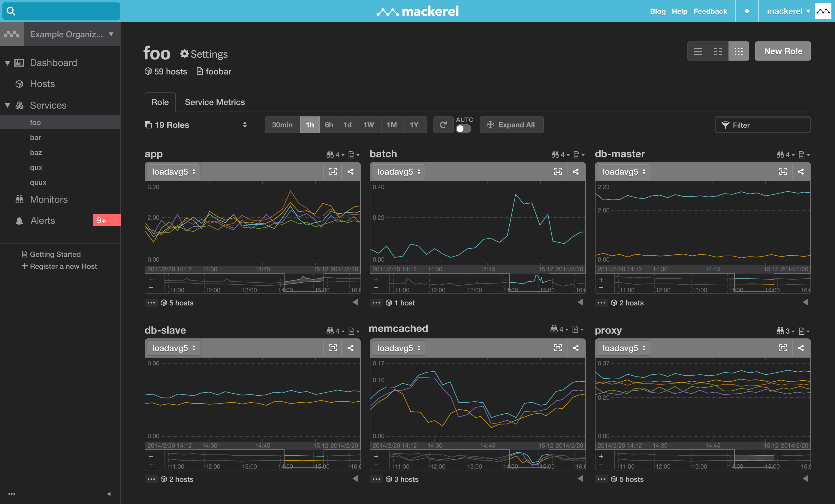Switch to the Service Metrics tab

coord(213,101)
